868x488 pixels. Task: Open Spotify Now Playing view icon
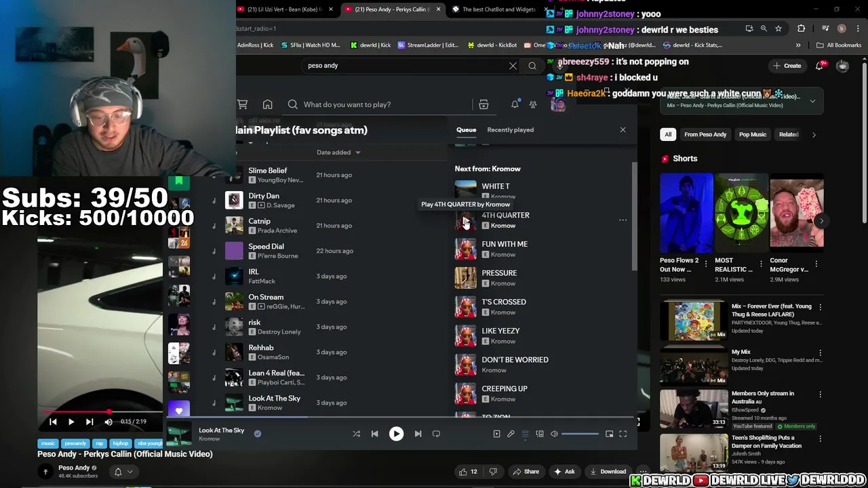click(496, 434)
